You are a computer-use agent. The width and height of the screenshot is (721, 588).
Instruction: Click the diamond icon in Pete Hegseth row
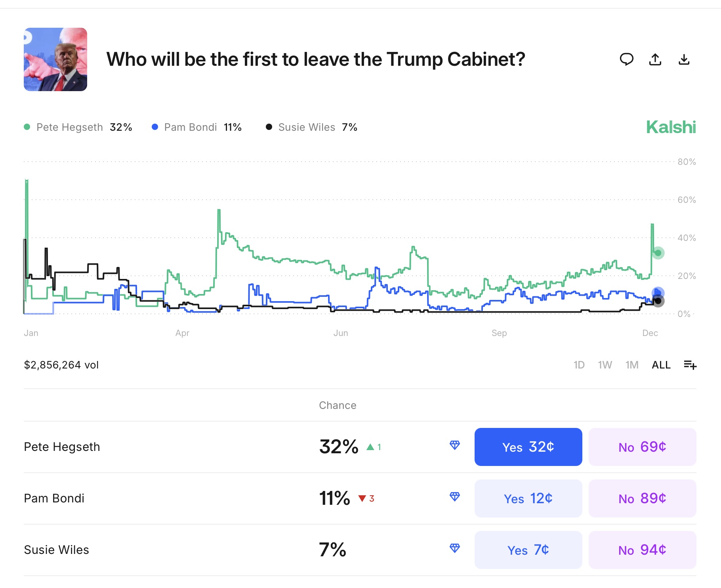pyautogui.click(x=455, y=445)
